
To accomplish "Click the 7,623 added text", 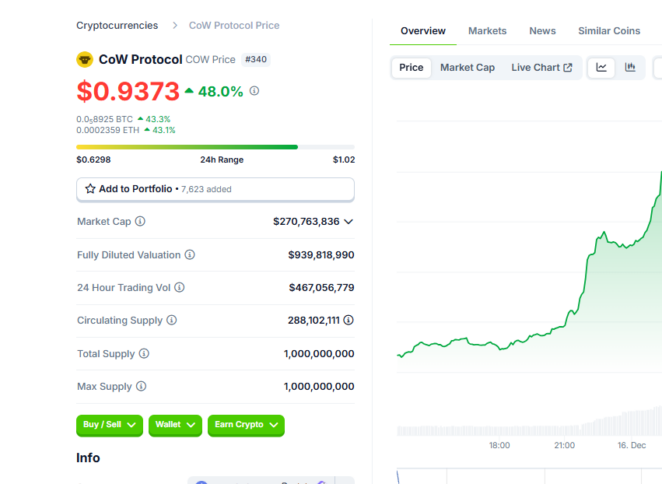I will click(206, 189).
